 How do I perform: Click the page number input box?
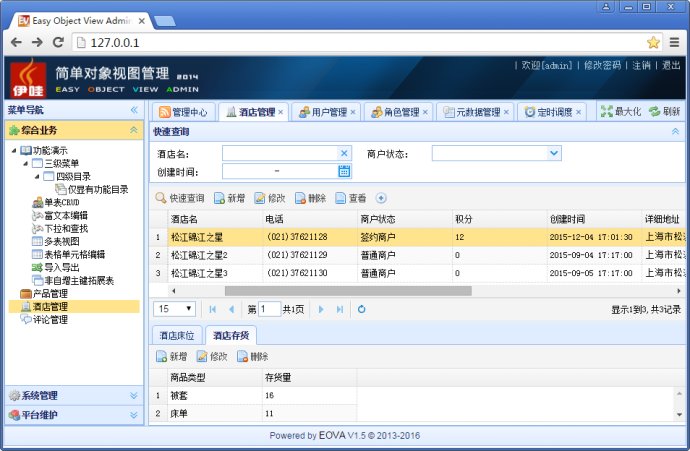pos(269,309)
